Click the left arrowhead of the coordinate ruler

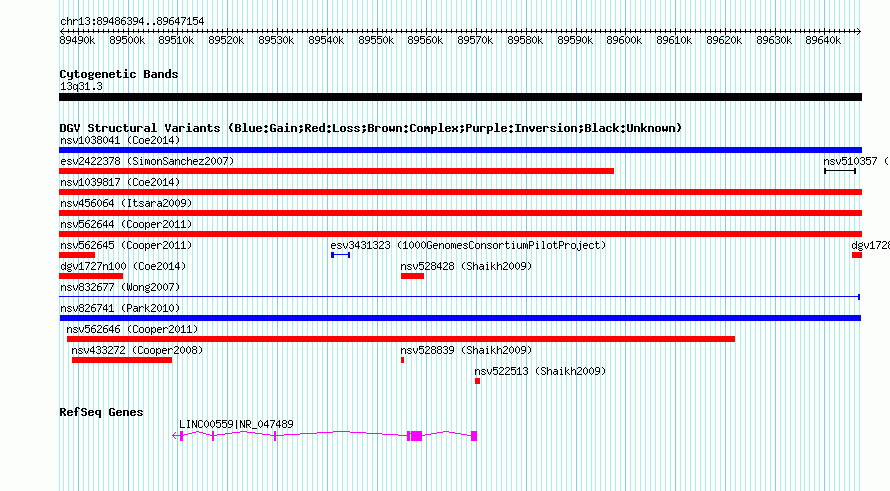click(x=61, y=32)
